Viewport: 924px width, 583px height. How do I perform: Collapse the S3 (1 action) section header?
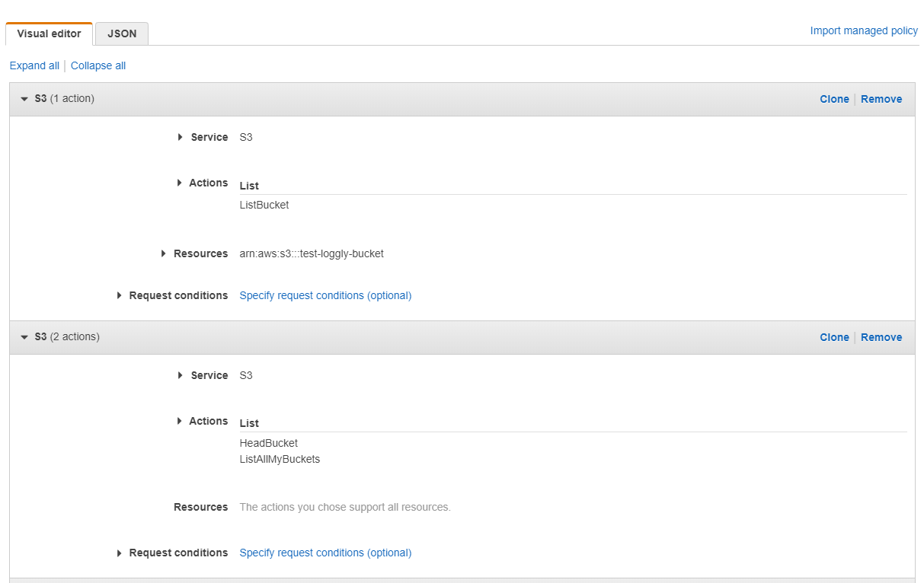[24, 98]
